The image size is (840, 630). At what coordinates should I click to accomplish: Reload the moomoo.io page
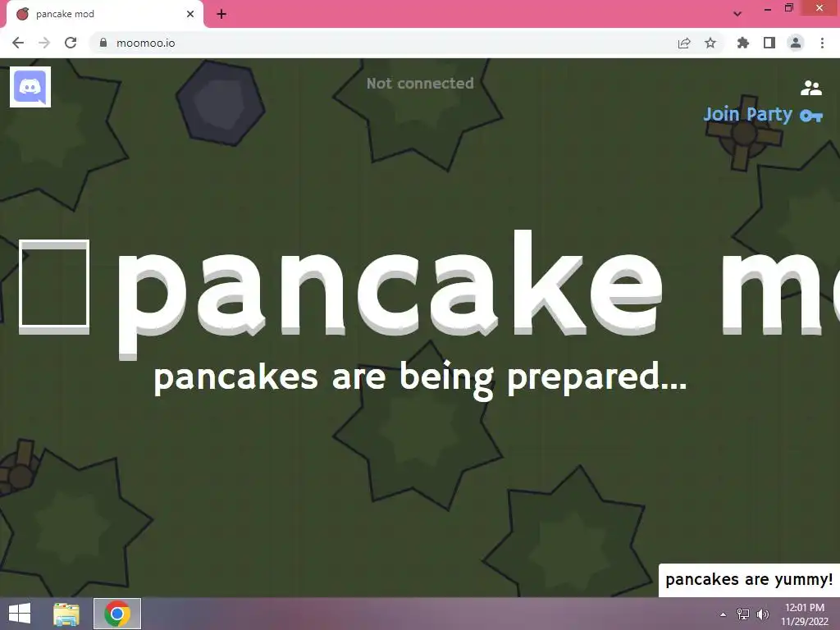coord(71,43)
